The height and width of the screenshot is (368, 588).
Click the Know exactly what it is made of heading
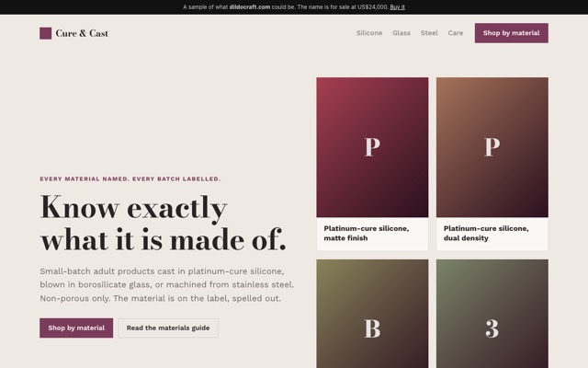click(164, 224)
